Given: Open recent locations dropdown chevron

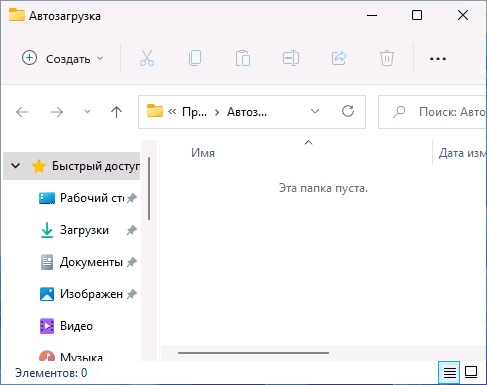Looking at the screenshot, I should pyautogui.click(x=87, y=112).
